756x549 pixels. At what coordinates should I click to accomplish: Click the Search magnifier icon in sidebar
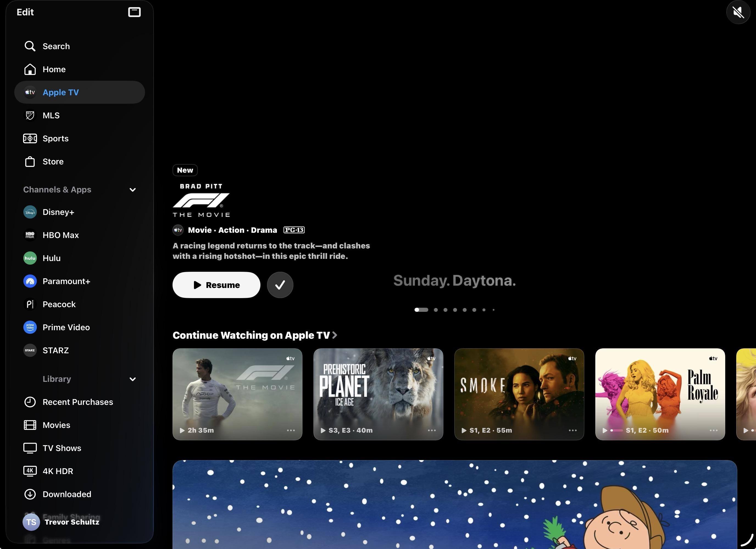(30, 46)
